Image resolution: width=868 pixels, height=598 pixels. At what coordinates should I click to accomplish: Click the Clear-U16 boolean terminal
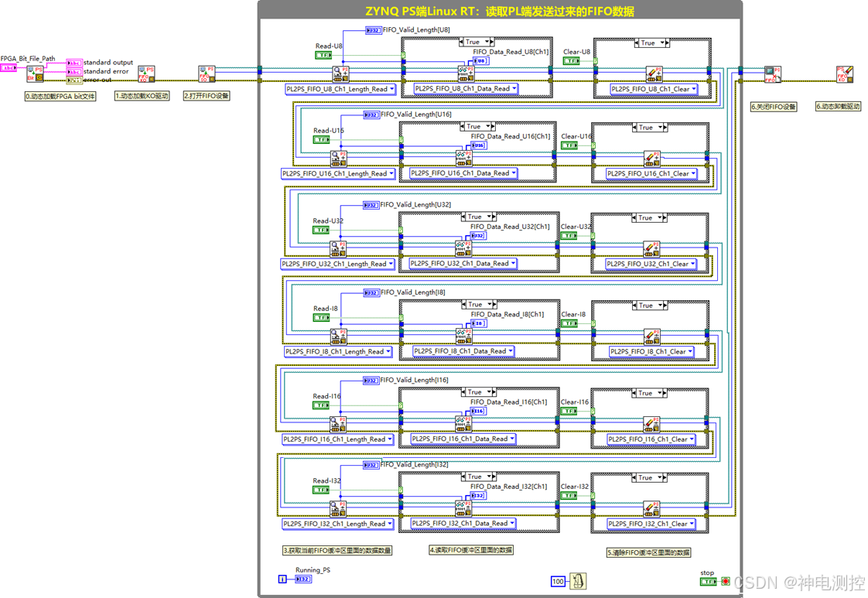pos(569,145)
